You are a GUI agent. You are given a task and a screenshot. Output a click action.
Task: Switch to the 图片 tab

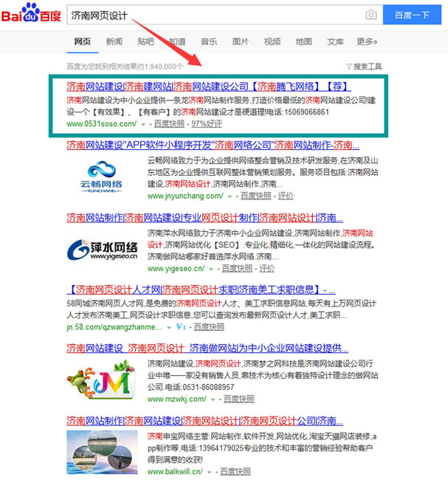[x=241, y=41]
